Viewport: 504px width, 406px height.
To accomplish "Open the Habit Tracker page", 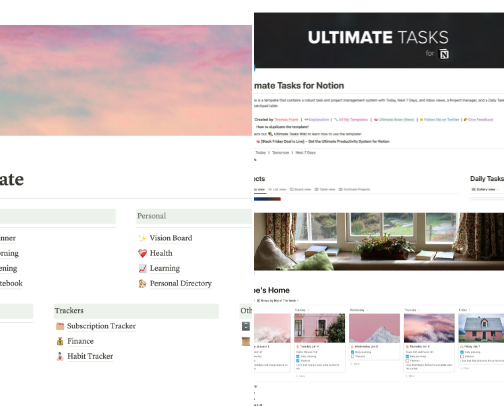I will 90,356.
